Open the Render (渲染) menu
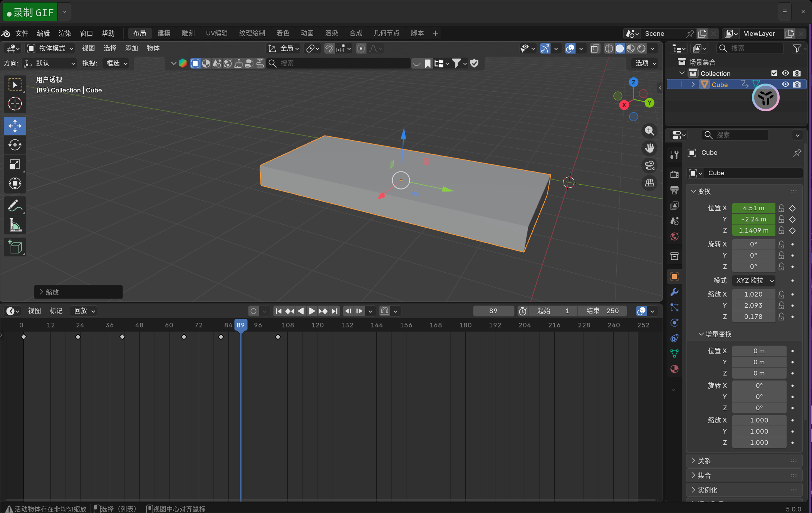The height and width of the screenshot is (513, 812). pyautogui.click(x=65, y=33)
